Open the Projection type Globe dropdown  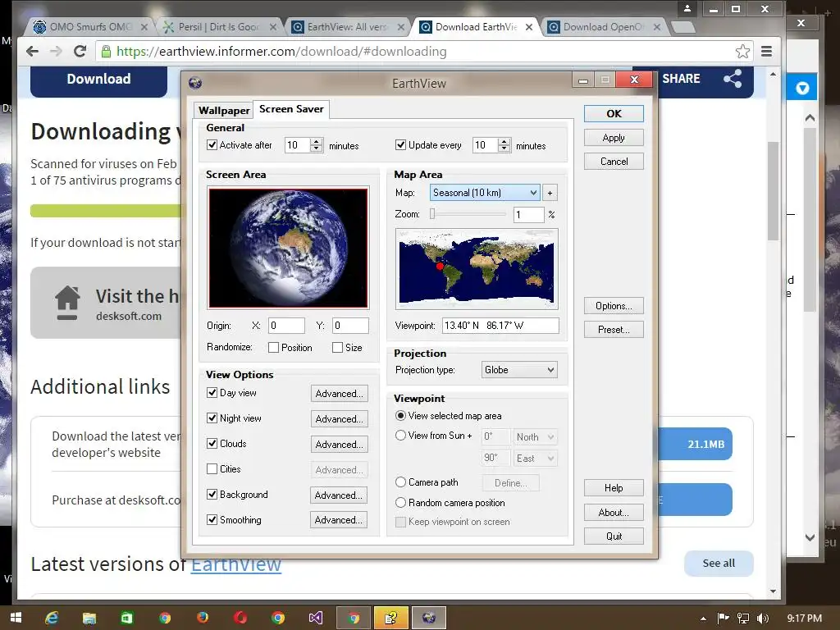pyautogui.click(x=519, y=370)
